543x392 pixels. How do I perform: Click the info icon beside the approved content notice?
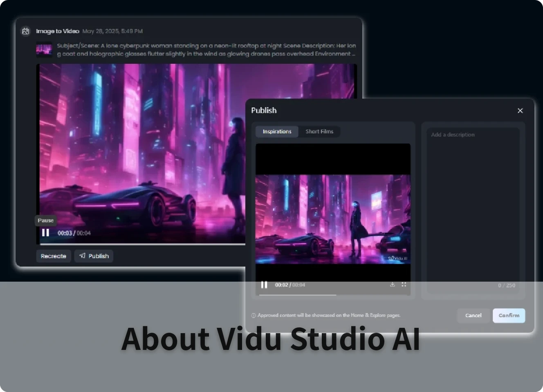[x=253, y=315]
